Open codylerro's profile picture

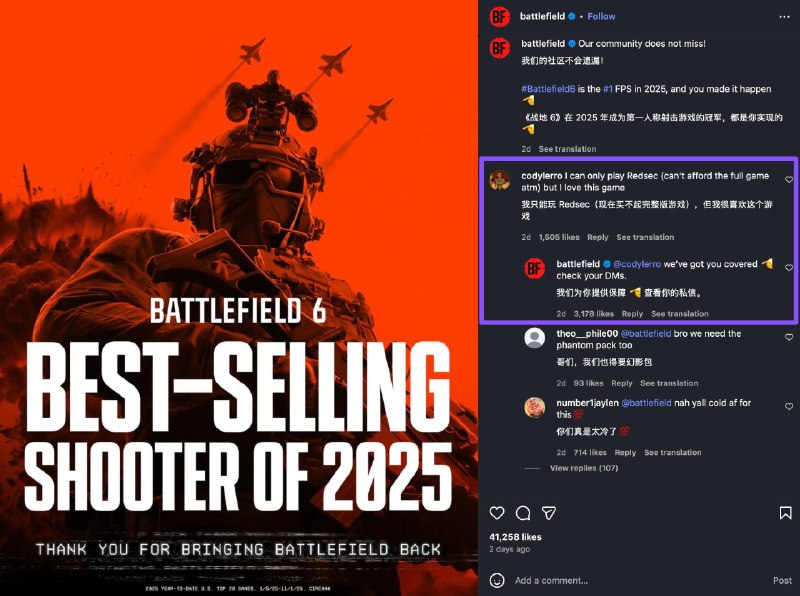(x=499, y=180)
